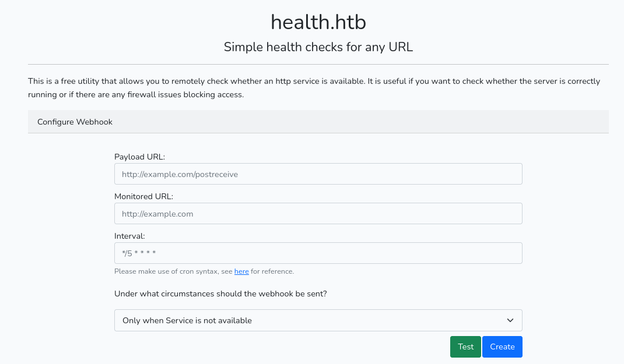Click the 'Please make use of cron syntax' hint
This screenshot has width=624, height=364.
[x=173, y=271]
